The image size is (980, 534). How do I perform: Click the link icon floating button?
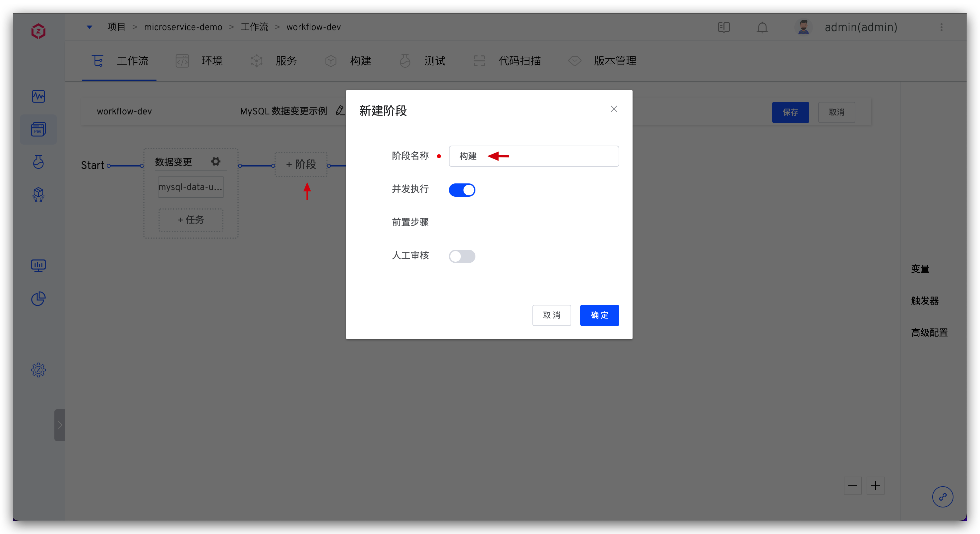point(942,497)
